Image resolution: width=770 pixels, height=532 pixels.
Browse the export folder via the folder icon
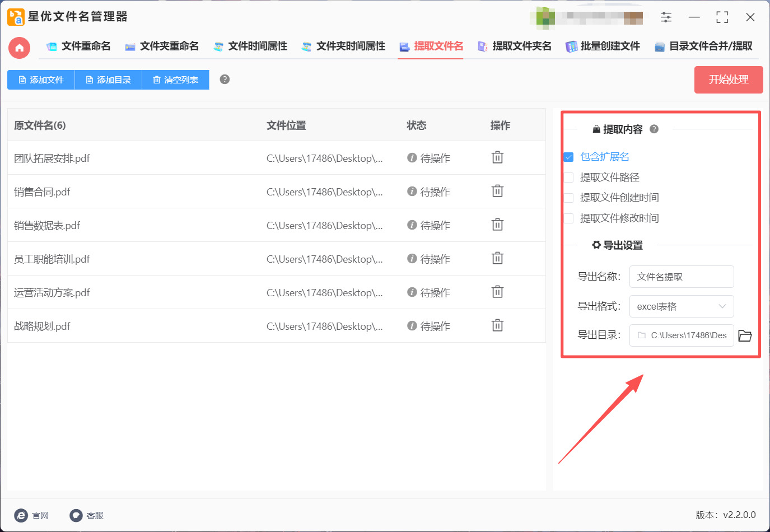[x=745, y=335]
